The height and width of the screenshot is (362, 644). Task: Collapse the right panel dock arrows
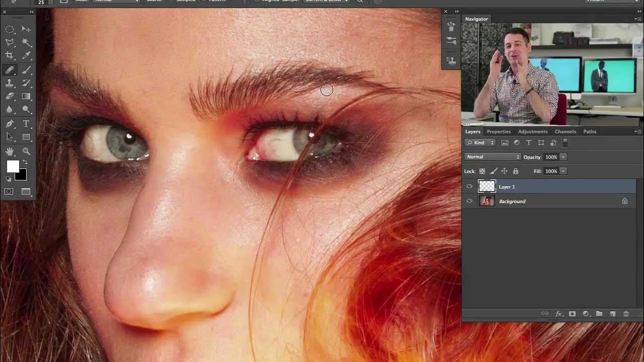point(639,11)
